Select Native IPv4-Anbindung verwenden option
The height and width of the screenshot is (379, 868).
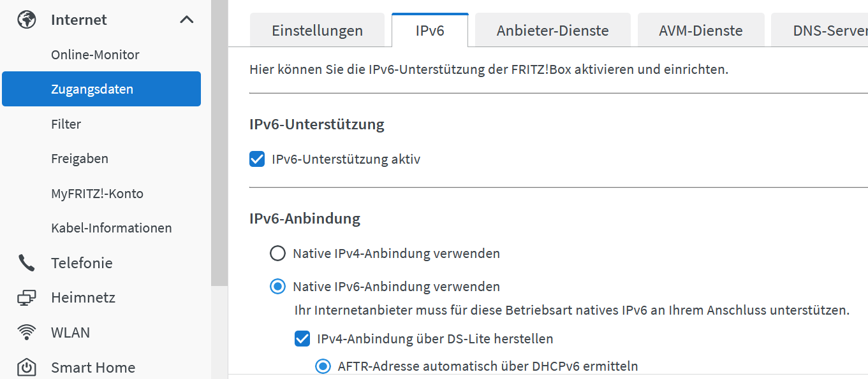[277, 254]
